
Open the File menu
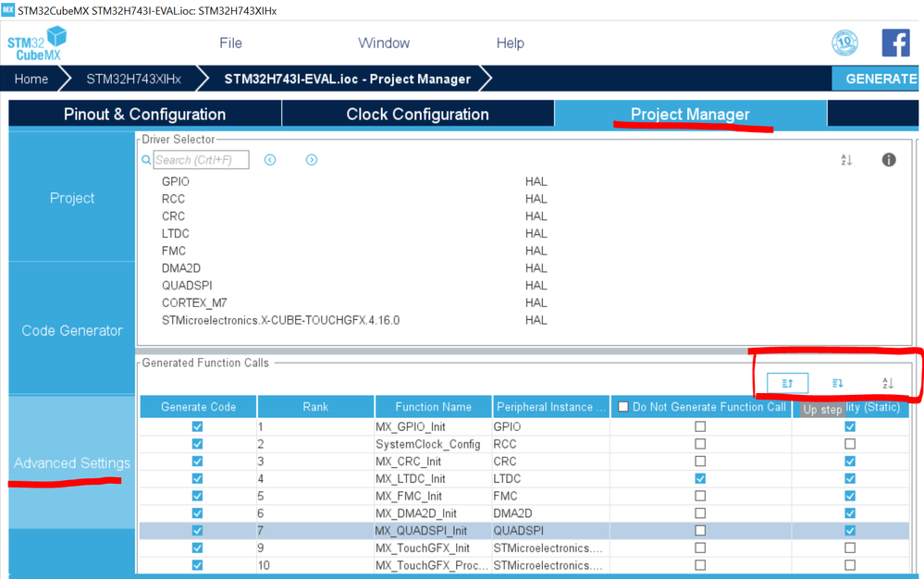point(230,43)
